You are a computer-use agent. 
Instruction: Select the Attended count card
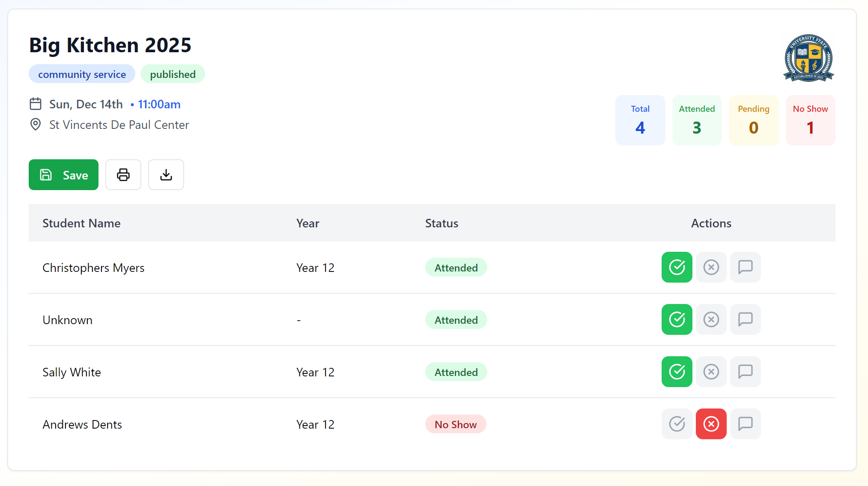[x=697, y=120]
